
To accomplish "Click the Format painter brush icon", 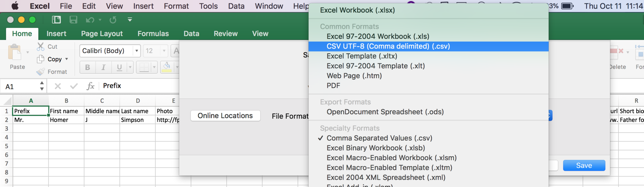I will pos(41,72).
